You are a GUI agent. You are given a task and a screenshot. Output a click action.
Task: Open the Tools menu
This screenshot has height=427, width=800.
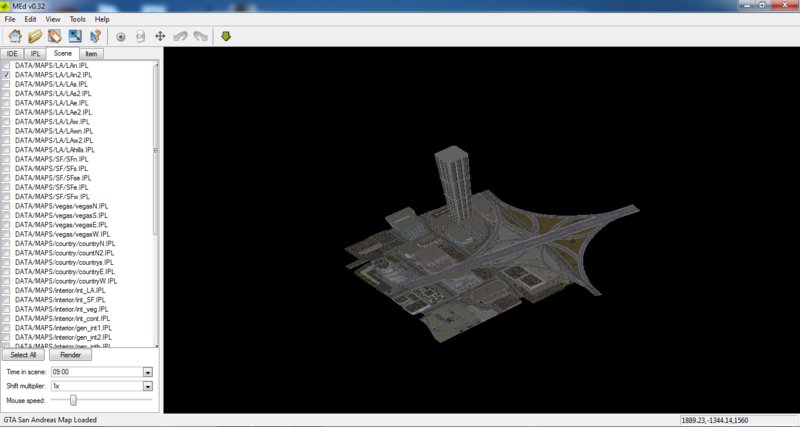point(78,19)
